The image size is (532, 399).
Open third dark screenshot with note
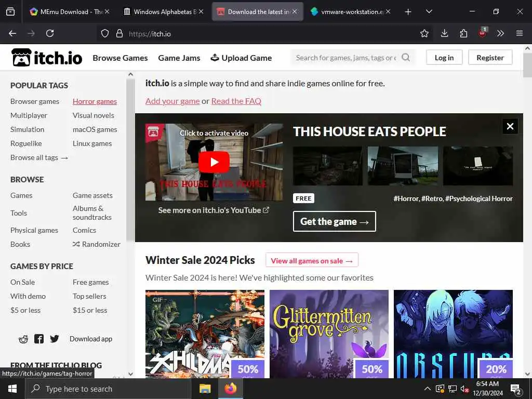click(x=478, y=166)
